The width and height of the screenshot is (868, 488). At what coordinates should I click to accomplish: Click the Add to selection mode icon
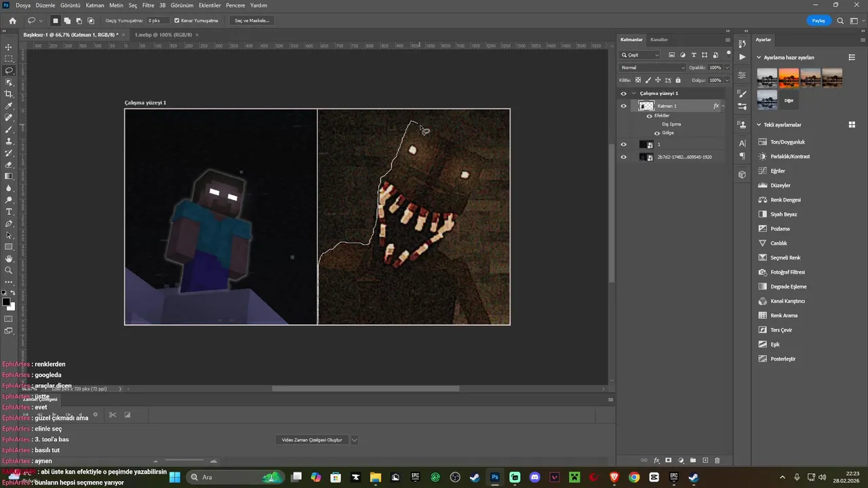point(67,21)
